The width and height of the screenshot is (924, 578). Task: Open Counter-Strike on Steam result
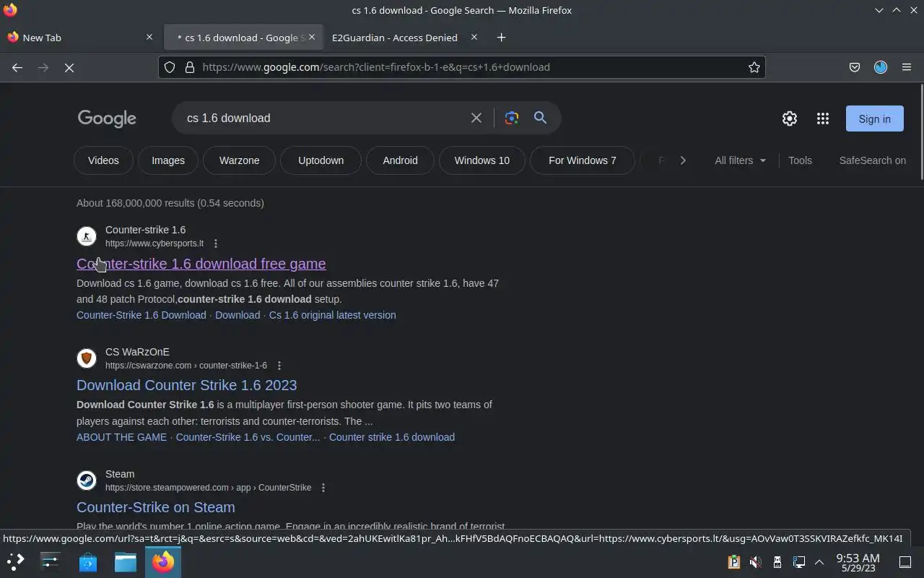156,507
